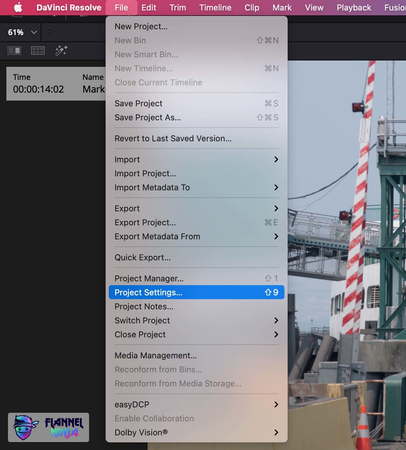This screenshot has width=406, height=450.
Task: Select Media Management menu item
Action: pyautogui.click(x=196, y=355)
